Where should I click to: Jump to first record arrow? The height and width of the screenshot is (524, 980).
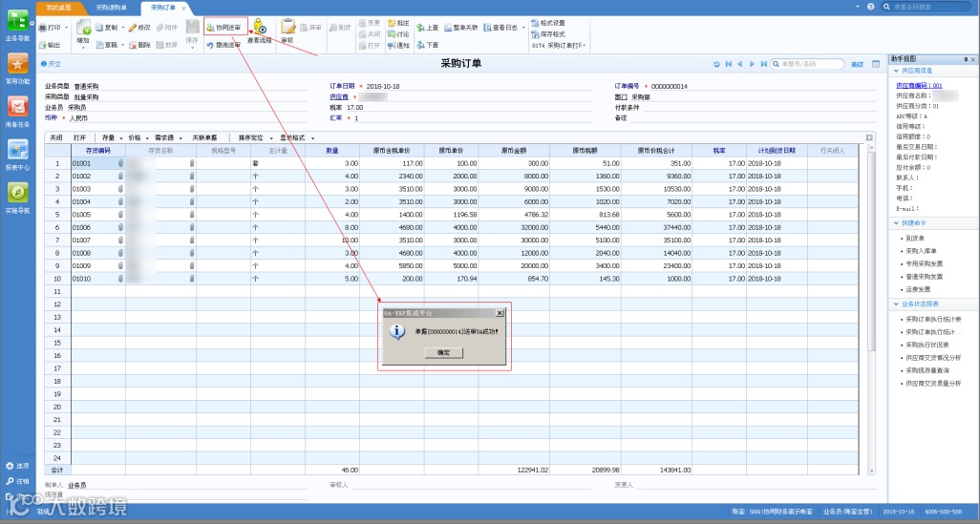(728, 64)
